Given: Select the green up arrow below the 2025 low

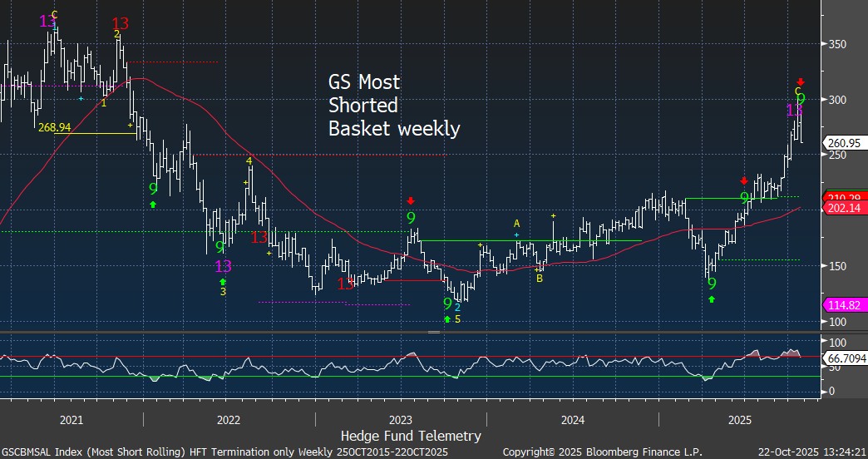Looking at the screenshot, I should [712, 298].
